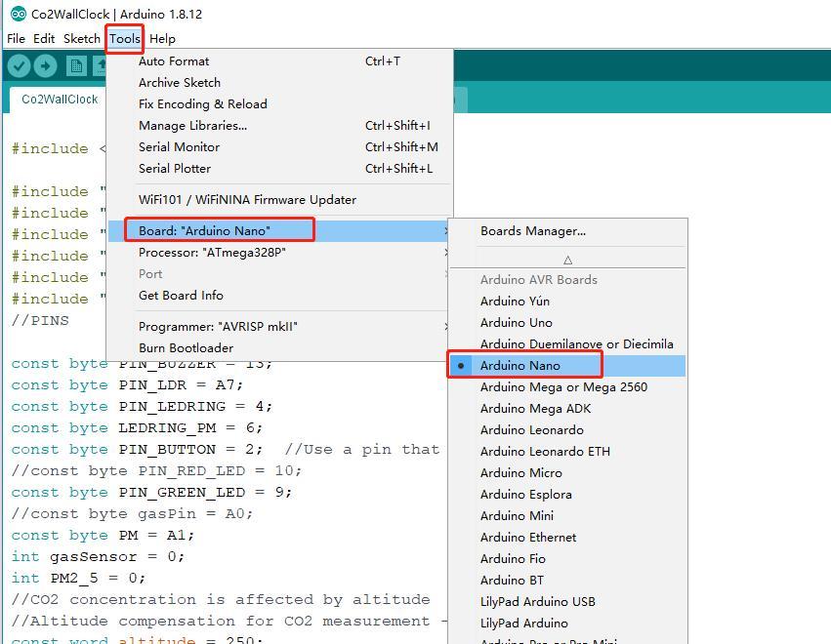The height and width of the screenshot is (644, 831).
Task: Open the Serial Monitor entry
Action: [x=280, y=146]
